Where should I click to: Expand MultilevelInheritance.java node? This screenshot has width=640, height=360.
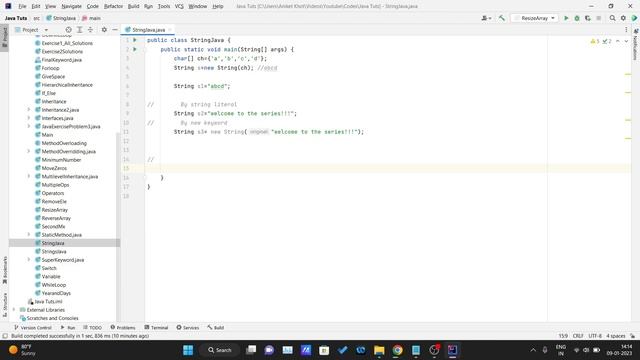point(29,176)
